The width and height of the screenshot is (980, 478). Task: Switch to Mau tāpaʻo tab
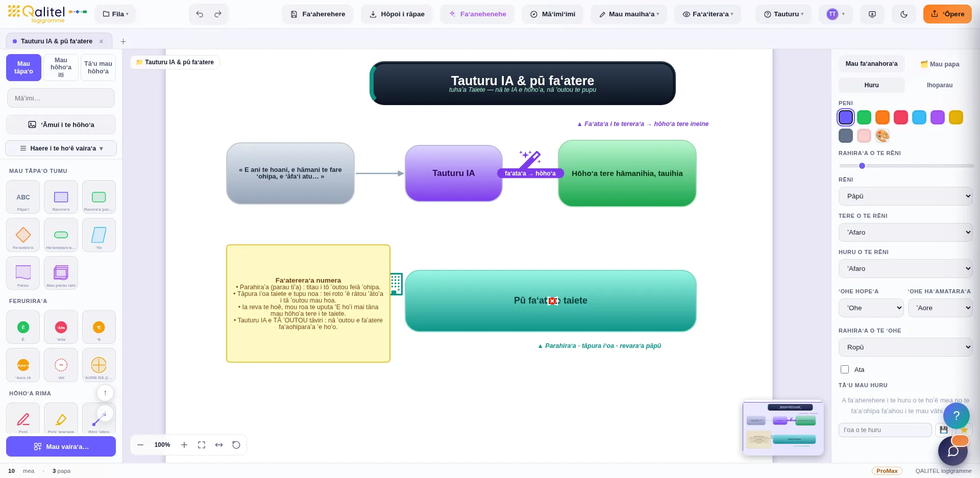[23, 67]
